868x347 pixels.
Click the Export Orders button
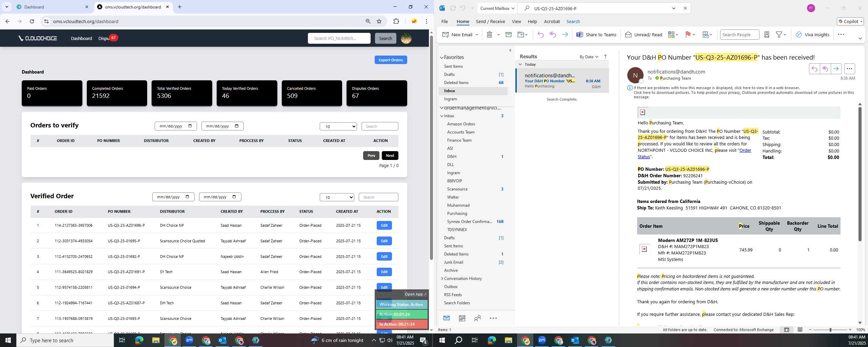[391, 60]
